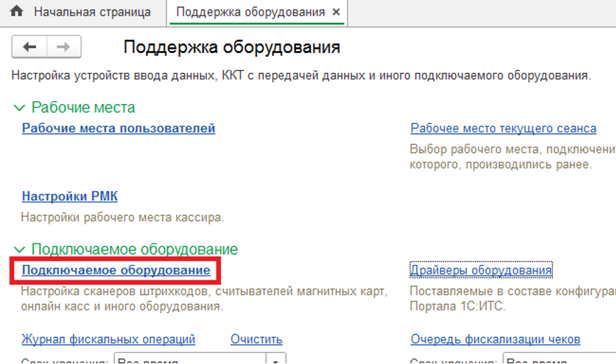
Task: Select the Поддержка оборудования tab
Action: tap(250, 12)
